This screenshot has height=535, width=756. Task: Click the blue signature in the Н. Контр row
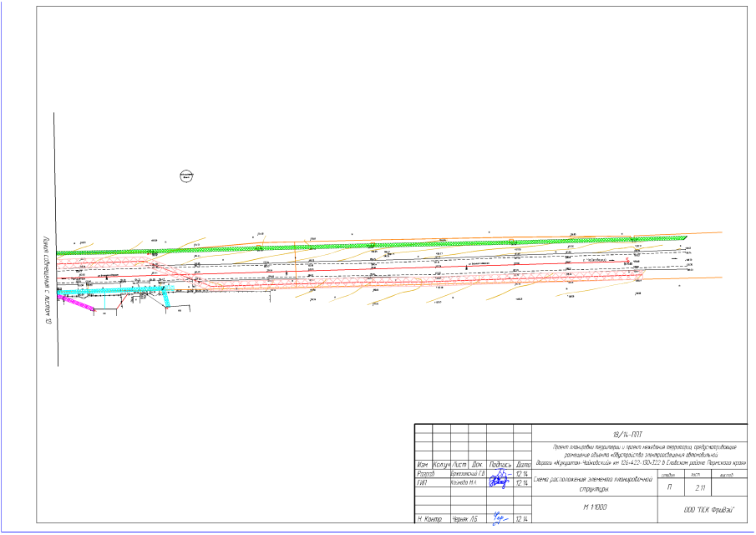click(x=500, y=519)
